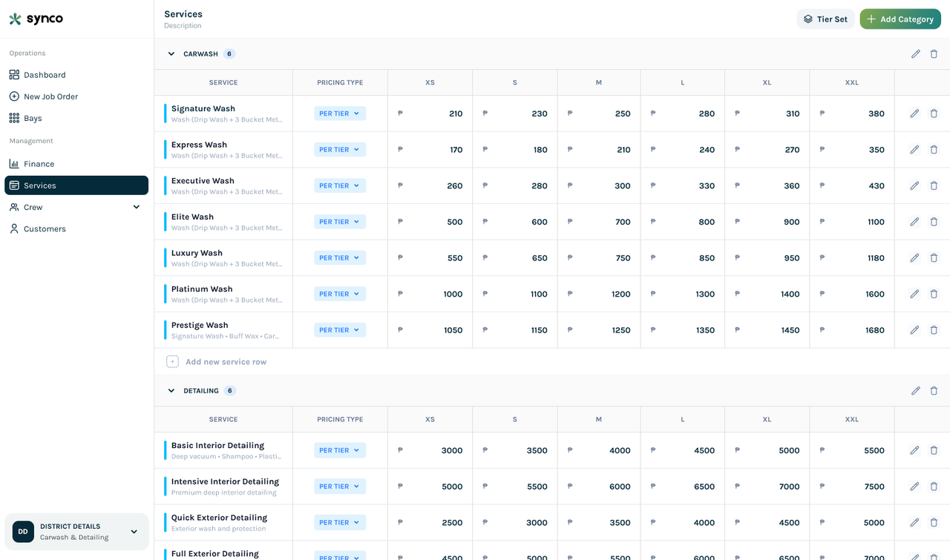Image resolution: width=950 pixels, height=560 pixels.
Task: Edit the Quick Exterior Detailing row
Action: [x=914, y=522]
